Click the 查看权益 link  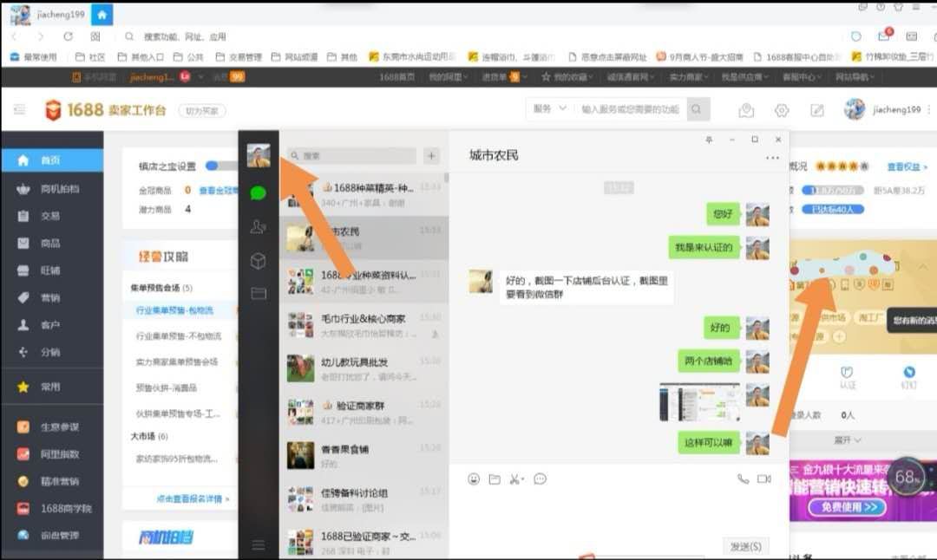[x=908, y=166]
